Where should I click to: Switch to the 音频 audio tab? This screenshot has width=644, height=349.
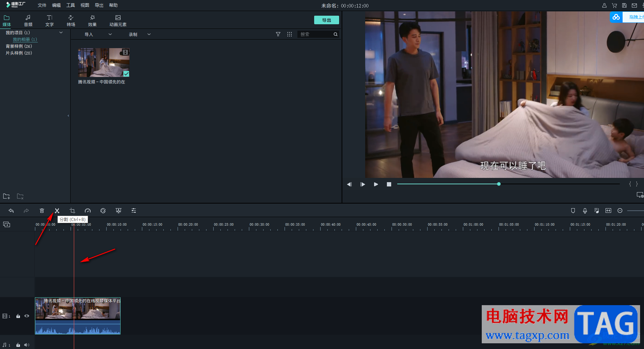[x=28, y=21]
